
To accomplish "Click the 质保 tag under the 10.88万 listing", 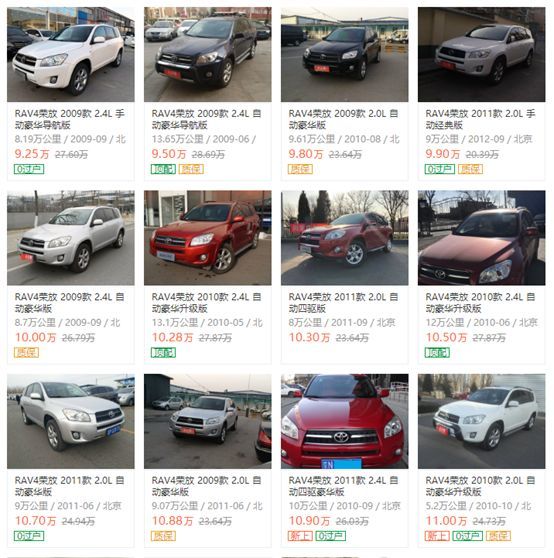I will tap(163, 536).
